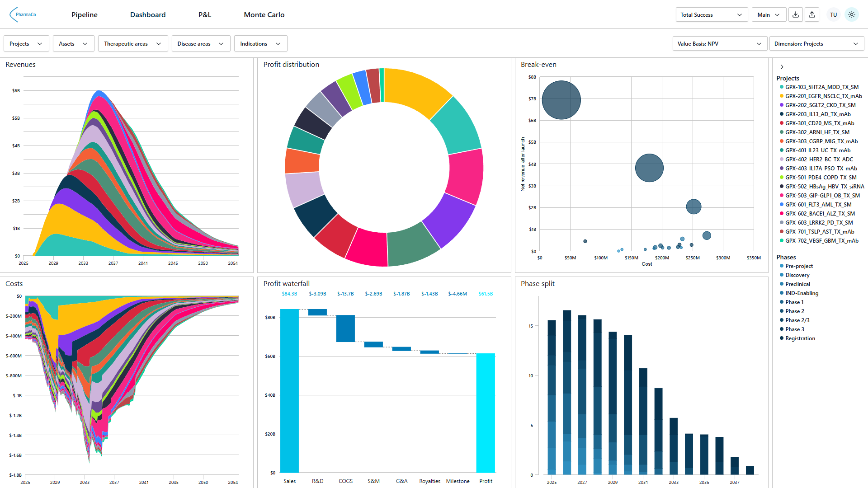Open the Value Basis: NPV selector
The height and width of the screenshot is (488, 868).
pos(719,43)
